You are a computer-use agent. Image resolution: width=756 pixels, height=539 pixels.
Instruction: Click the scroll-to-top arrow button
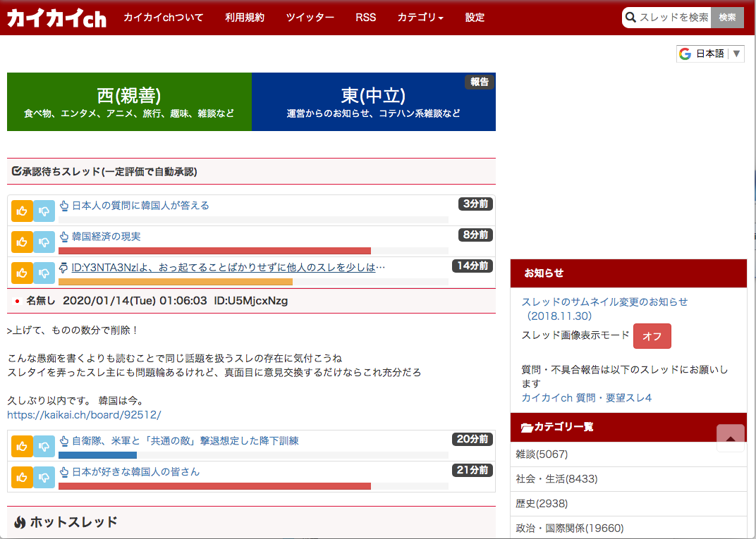click(731, 438)
